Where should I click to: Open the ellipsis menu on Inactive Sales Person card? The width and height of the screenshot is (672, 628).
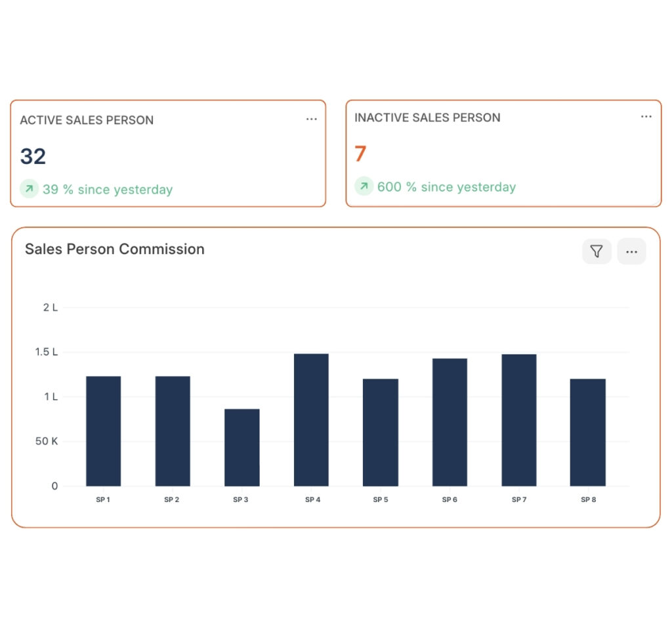pyautogui.click(x=646, y=116)
